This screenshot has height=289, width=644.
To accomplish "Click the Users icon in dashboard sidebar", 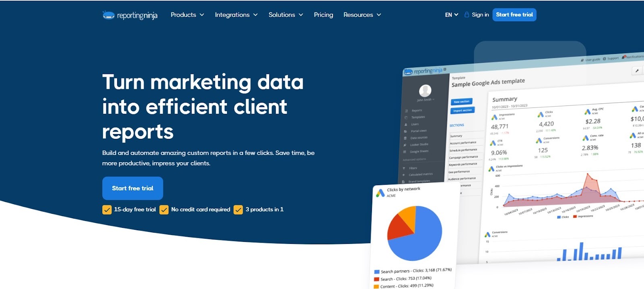I will click(x=406, y=124).
